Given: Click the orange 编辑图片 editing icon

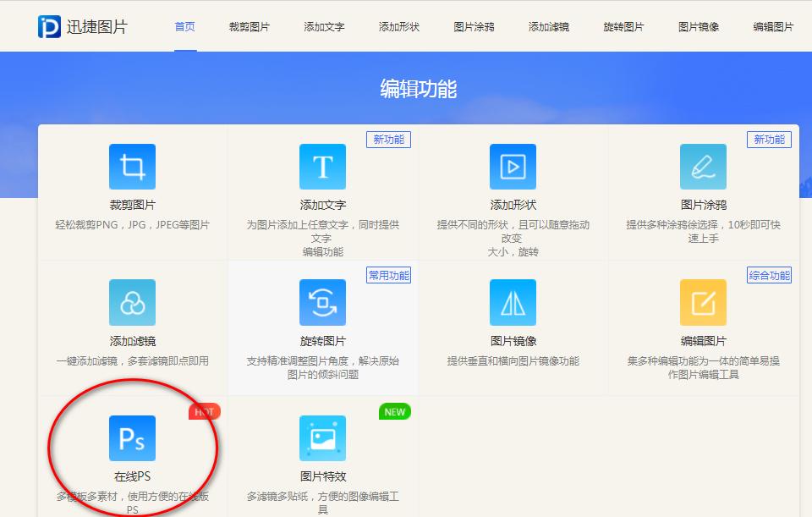Looking at the screenshot, I should point(704,302).
